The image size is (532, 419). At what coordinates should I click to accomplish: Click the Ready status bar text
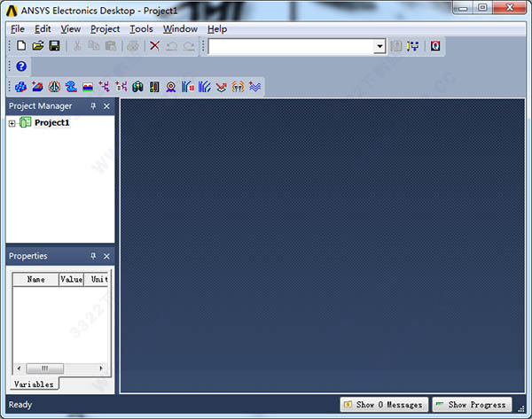tap(20, 405)
